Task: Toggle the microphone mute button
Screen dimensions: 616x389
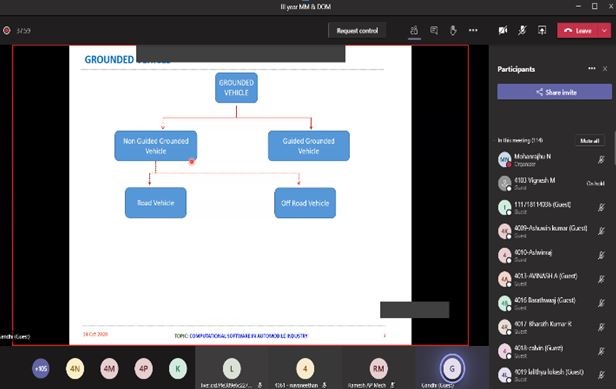Action: click(522, 30)
